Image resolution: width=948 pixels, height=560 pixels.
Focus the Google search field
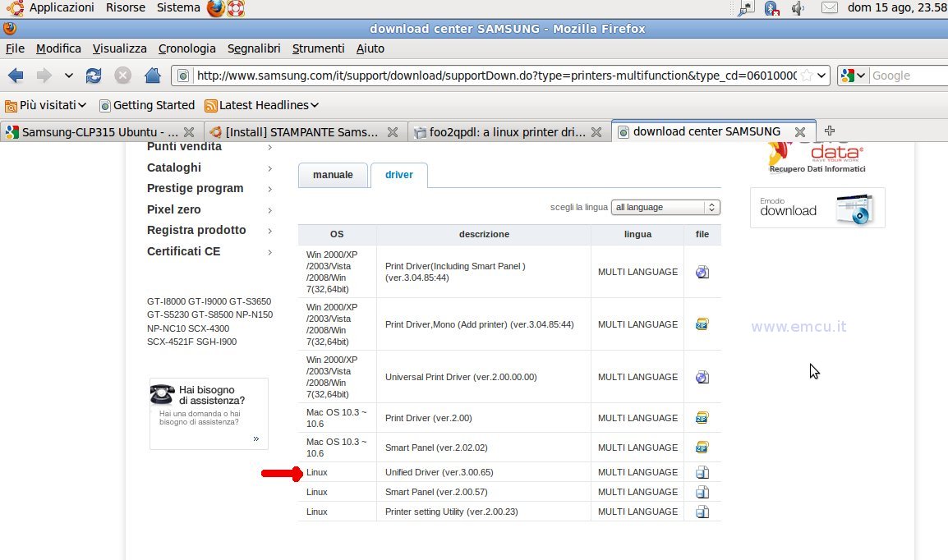point(909,76)
